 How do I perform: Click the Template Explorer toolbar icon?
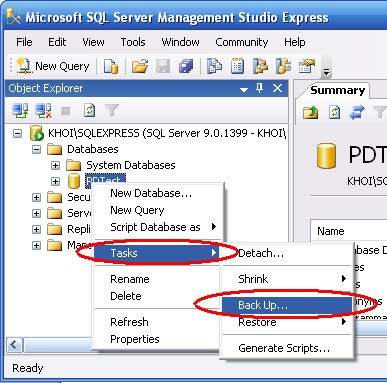pyautogui.click(x=284, y=66)
